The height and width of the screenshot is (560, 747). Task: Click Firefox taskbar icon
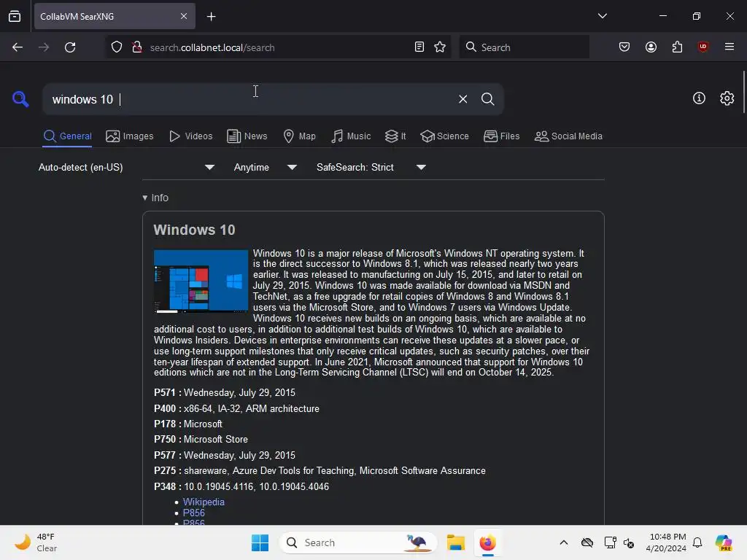click(487, 542)
